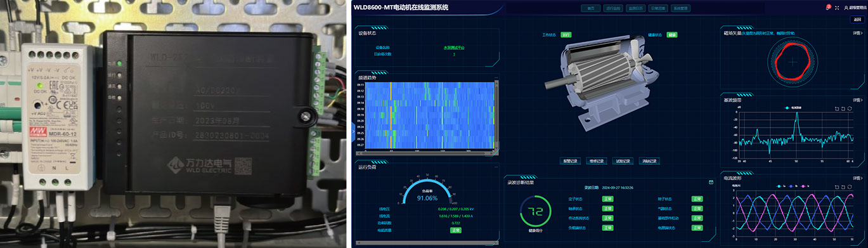This screenshot has height=248, width=868.
Task: Click the refresh icon on 电流波形 chart
Action: (x=850, y=186)
